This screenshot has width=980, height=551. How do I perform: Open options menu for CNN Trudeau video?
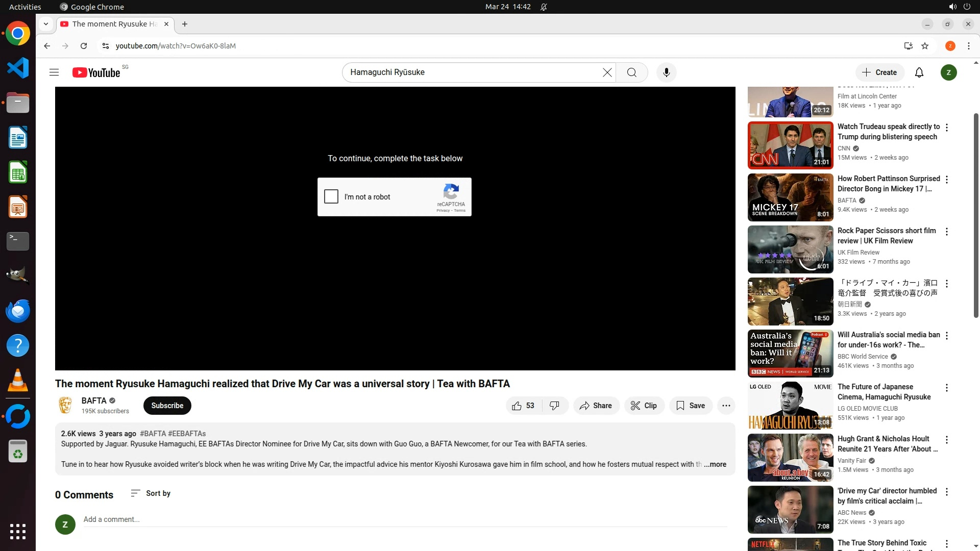[947, 128]
